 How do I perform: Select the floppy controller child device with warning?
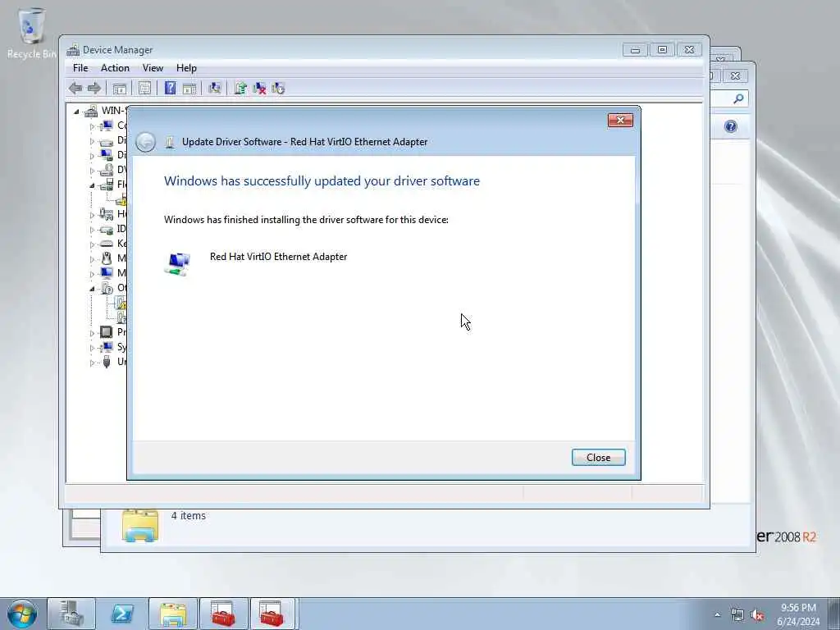[x=121, y=200]
